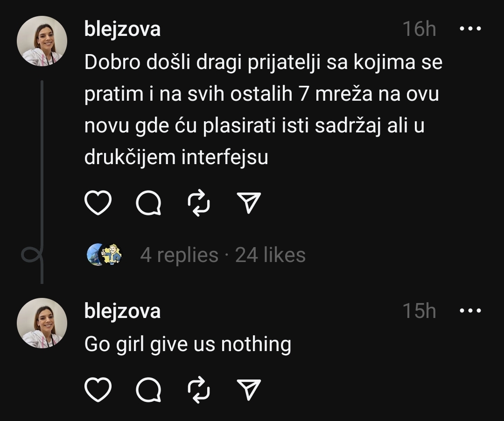This screenshot has height=421, width=504.
Task: Open more options on the 15h reply
Action: (470, 311)
